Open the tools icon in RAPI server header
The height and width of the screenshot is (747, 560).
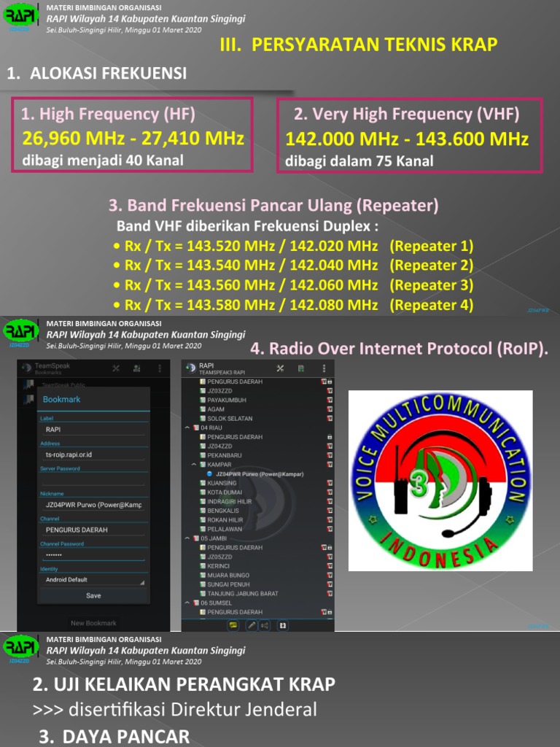280,368
